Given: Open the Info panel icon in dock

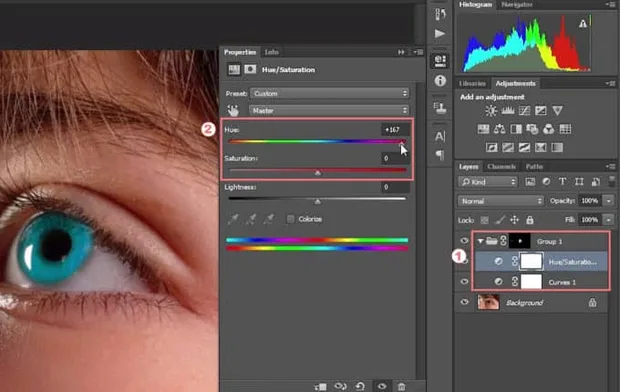Looking at the screenshot, I should [440, 81].
